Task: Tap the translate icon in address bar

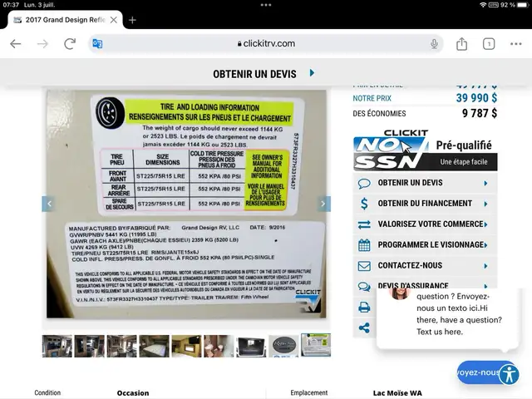Action: (x=97, y=44)
